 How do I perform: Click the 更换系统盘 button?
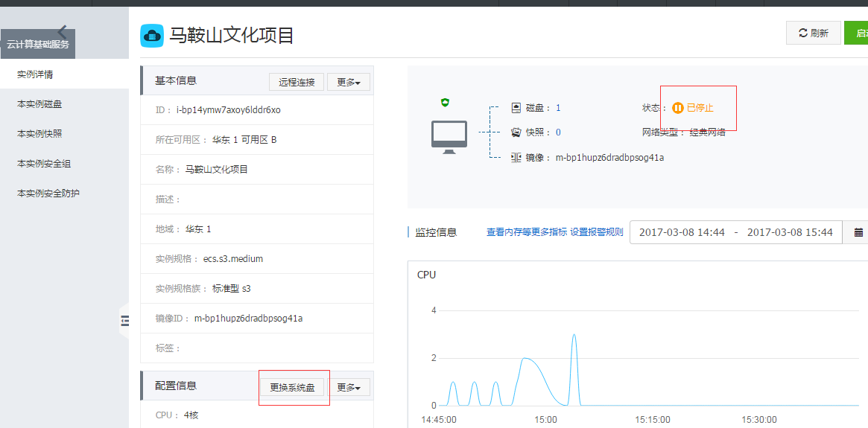[x=292, y=388]
